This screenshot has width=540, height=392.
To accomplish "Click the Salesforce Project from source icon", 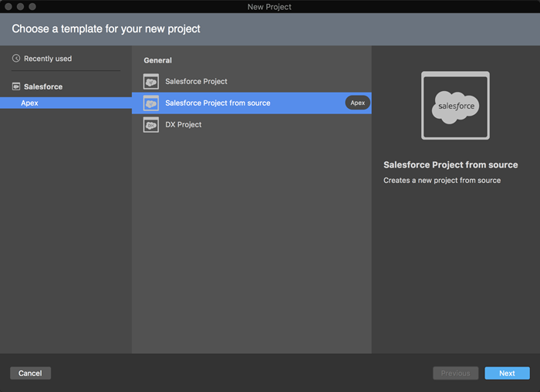I will [151, 103].
